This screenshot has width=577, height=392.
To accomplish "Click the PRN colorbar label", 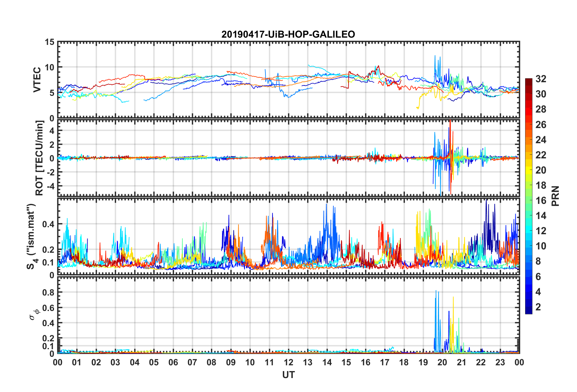I will (x=555, y=196).
